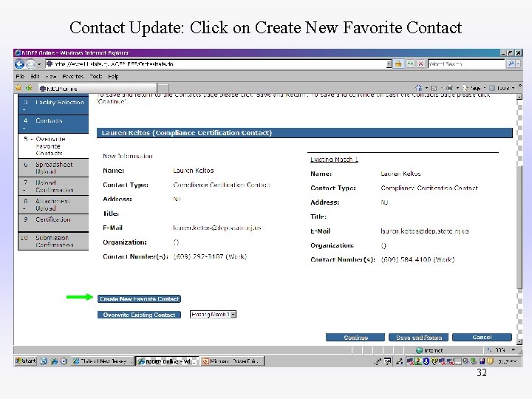The width and height of the screenshot is (532, 399).
Task: Click Overwrite Existing Contact button
Action: pos(139,315)
